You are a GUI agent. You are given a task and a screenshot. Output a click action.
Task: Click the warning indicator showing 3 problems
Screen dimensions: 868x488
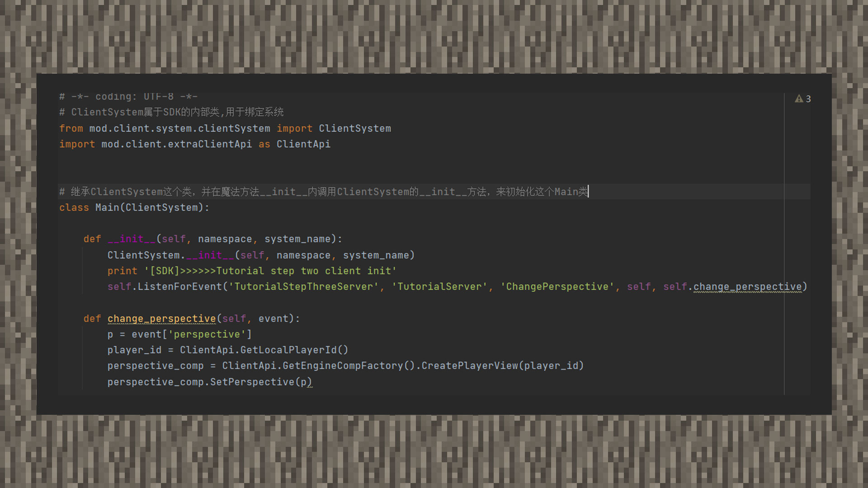[x=803, y=99]
